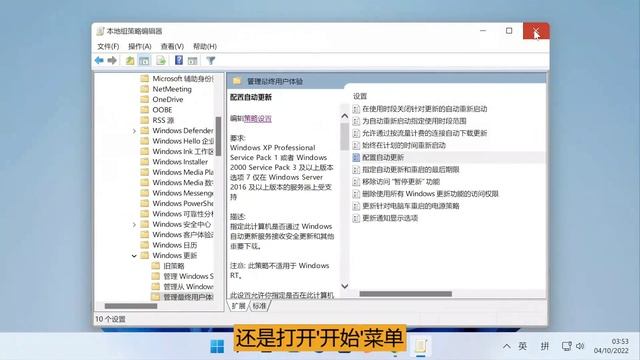Click the 策略设置 link
The image size is (640, 360).
258,118
